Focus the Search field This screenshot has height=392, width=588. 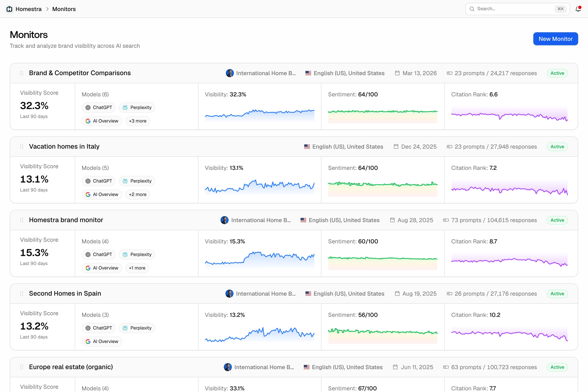click(518, 9)
